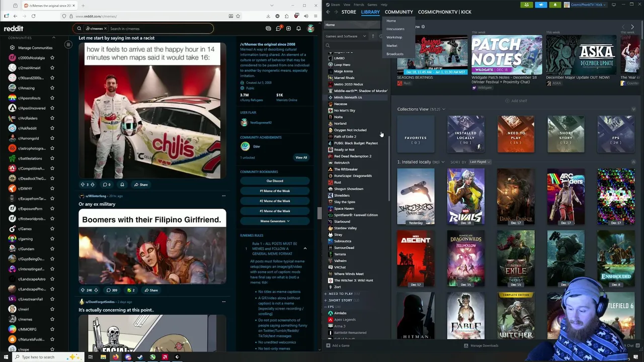Select Market from Community dropdown

tap(391, 46)
